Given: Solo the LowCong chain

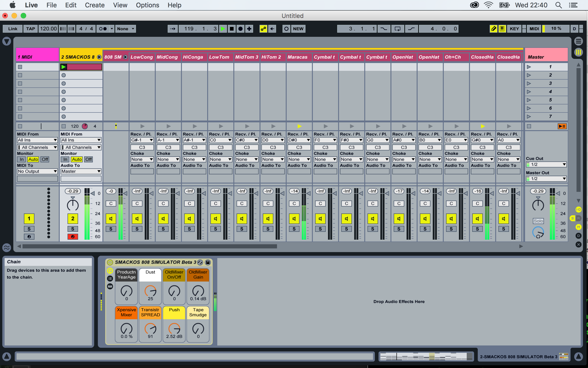Looking at the screenshot, I should point(137,229).
